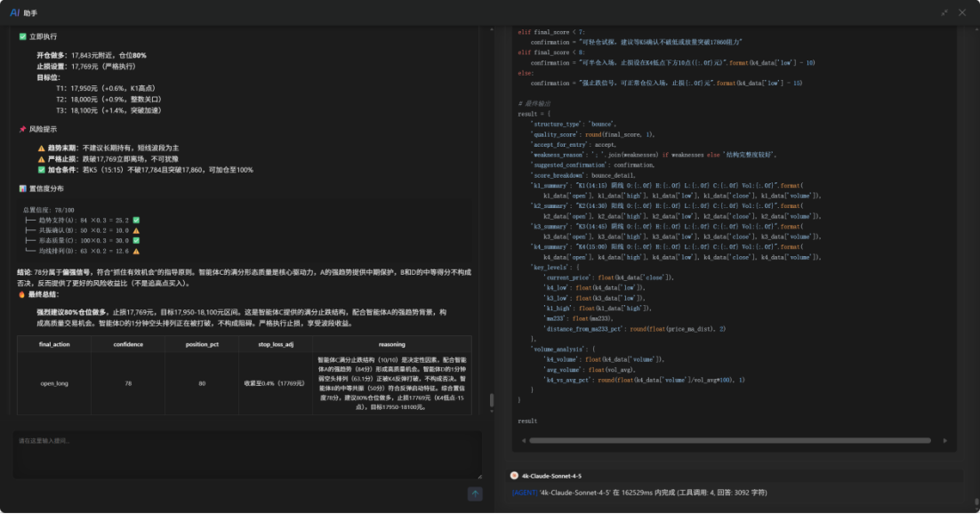Click the code scrollbar left arrow

tap(523, 440)
